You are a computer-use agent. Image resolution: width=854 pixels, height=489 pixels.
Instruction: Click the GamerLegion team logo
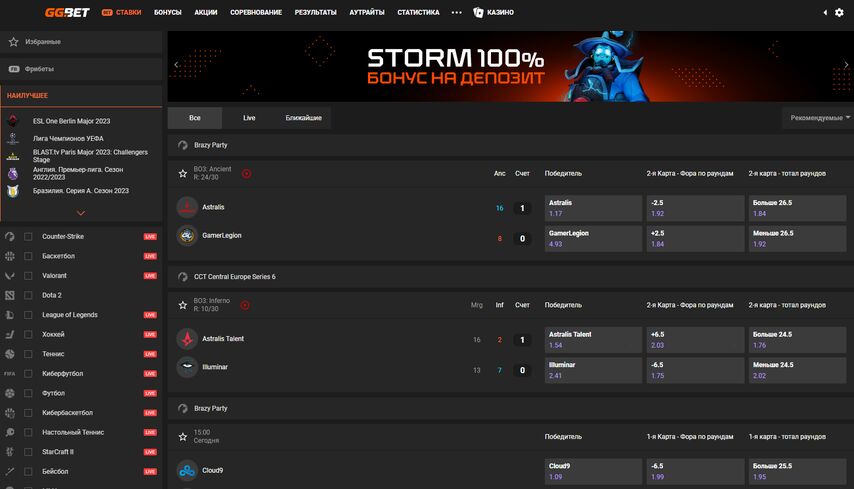point(187,236)
